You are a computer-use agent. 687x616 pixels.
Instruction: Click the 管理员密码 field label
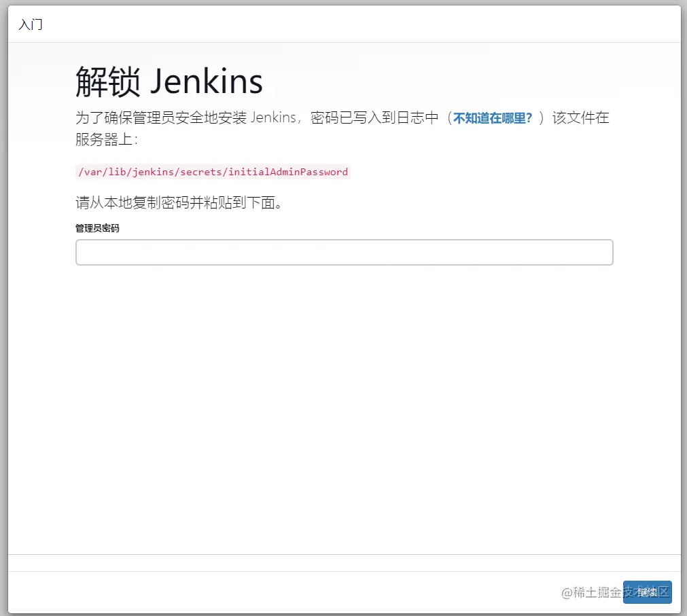[x=97, y=228]
